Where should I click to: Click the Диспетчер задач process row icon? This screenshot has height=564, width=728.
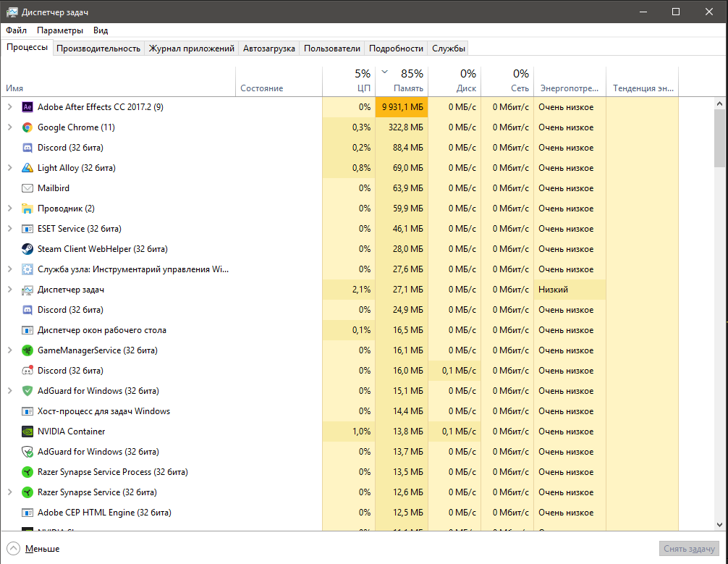coord(27,290)
